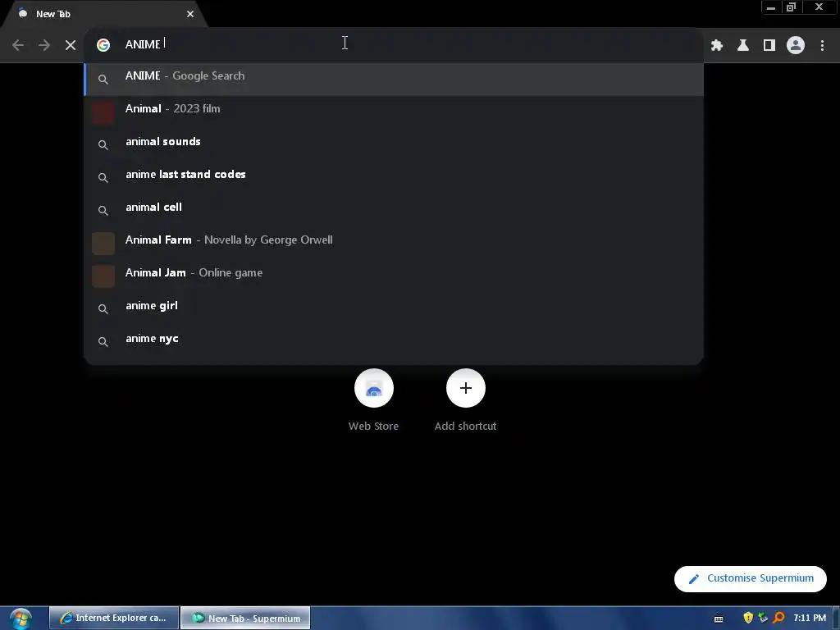Open the on-screen keyboard tray icon
This screenshot has width=840, height=630.
pyautogui.click(x=719, y=619)
